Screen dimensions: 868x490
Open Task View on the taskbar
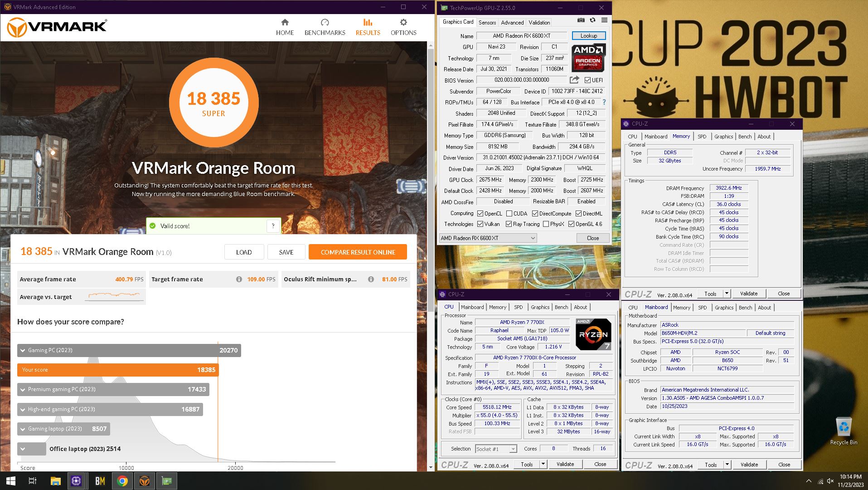click(33, 481)
